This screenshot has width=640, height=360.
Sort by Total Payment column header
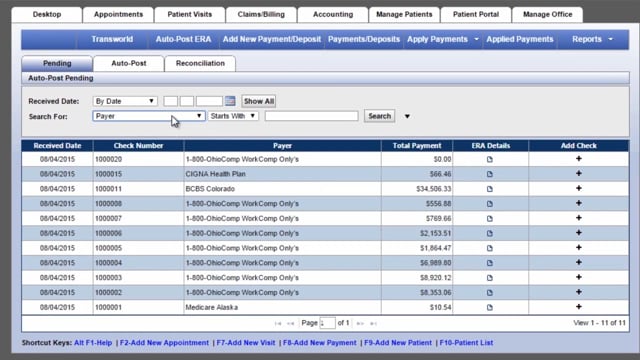(x=417, y=146)
